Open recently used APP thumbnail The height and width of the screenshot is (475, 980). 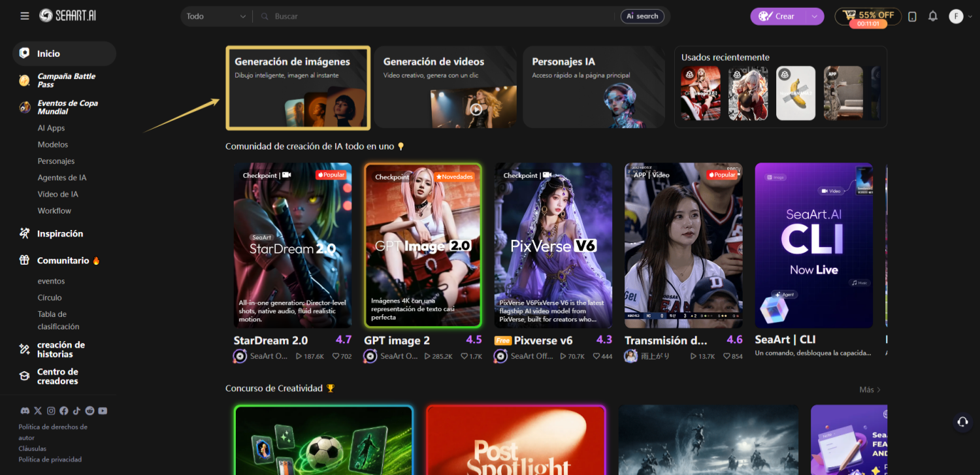point(843,93)
